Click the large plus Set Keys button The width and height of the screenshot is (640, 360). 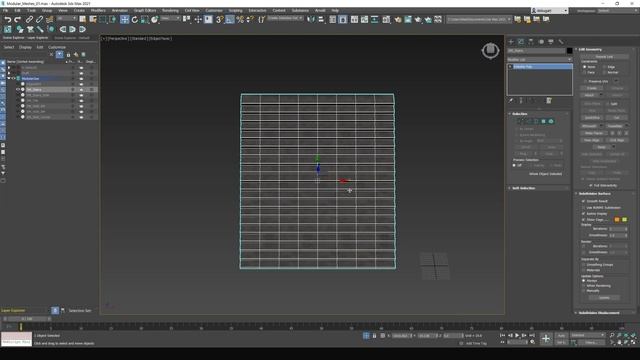(x=546, y=338)
